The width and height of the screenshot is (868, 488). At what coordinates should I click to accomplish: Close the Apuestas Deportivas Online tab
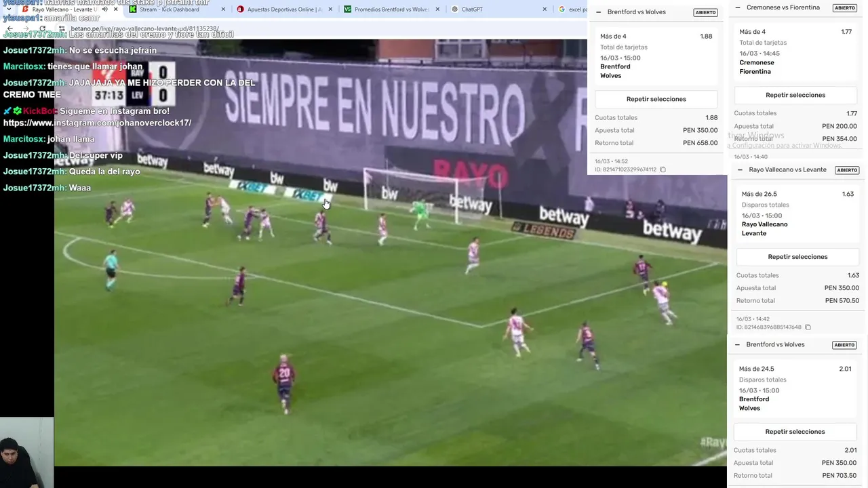tap(330, 9)
